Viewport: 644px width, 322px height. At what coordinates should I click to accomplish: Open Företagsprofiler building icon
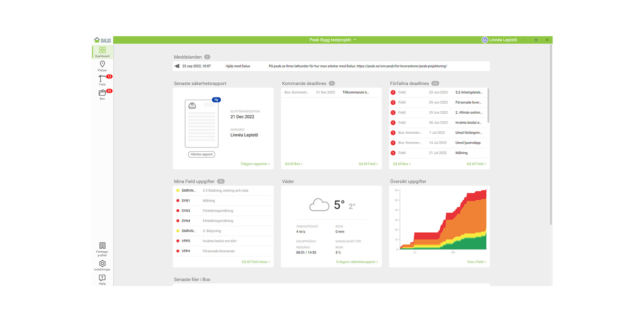pos(102,249)
